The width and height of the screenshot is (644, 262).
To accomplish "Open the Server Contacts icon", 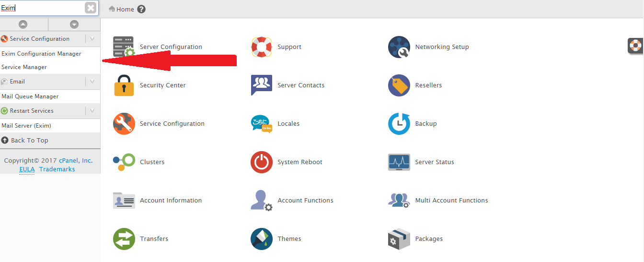I will pos(262,85).
